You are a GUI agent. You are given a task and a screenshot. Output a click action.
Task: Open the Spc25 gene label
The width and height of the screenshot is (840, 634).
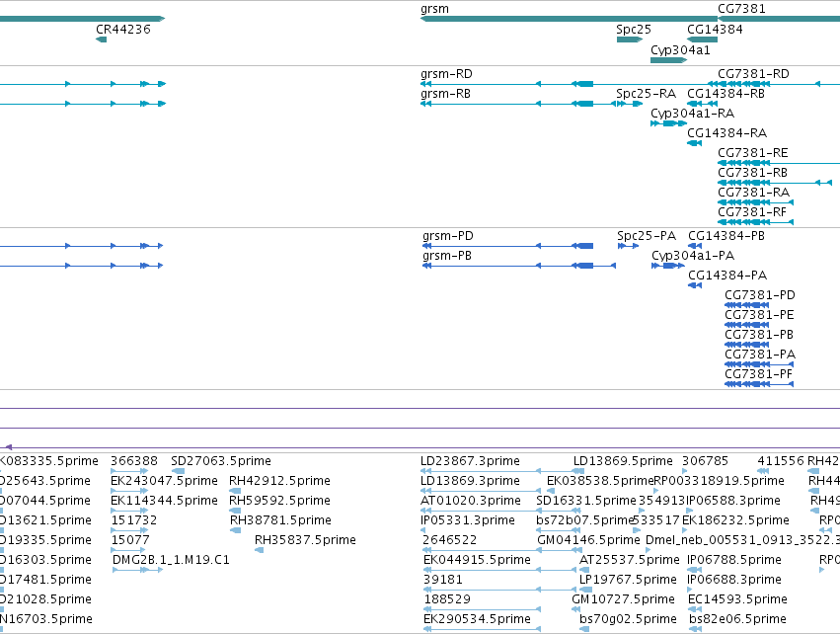(634, 30)
